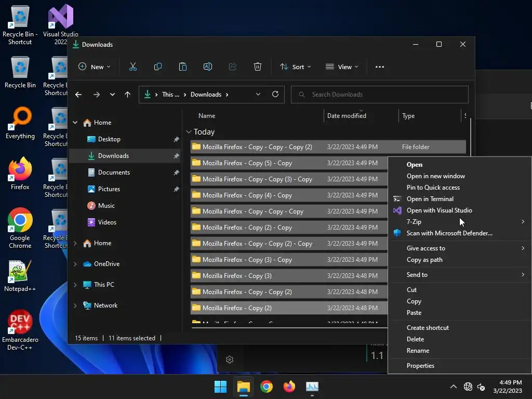Select the Embarcadero Dev-C++ desktop icon

(x=20, y=330)
